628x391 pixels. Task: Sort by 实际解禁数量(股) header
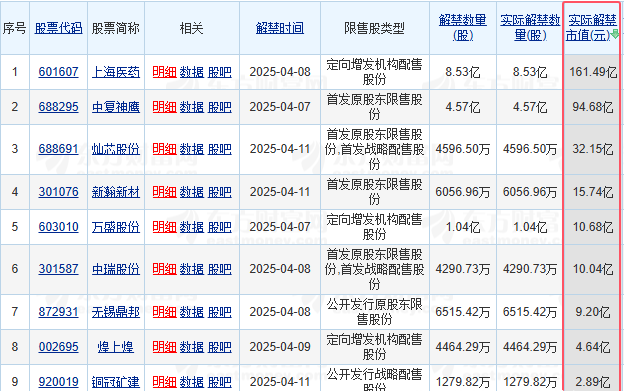click(x=530, y=28)
